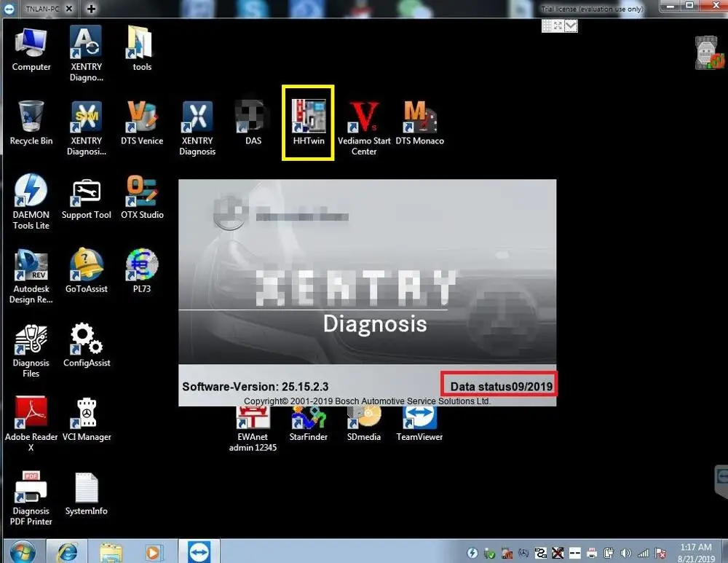Launch TeamViewer from the desktop
Image resolution: width=728 pixels, height=563 pixels.
420,422
